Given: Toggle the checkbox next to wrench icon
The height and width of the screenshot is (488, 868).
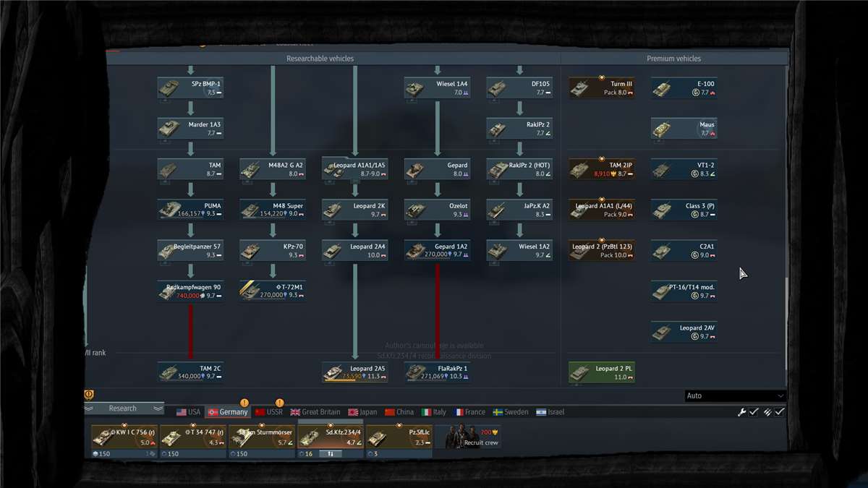Looking at the screenshot, I should tap(754, 412).
